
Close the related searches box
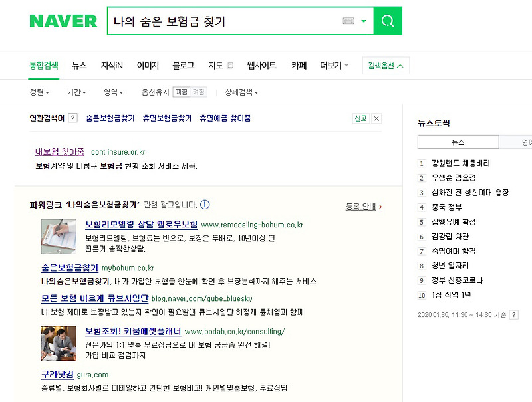click(x=376, y=118)
